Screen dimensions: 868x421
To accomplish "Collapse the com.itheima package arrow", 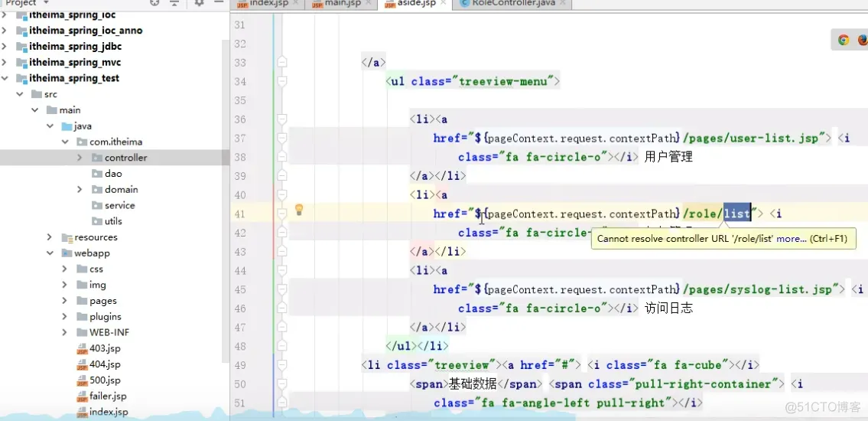I will point(65,142).
